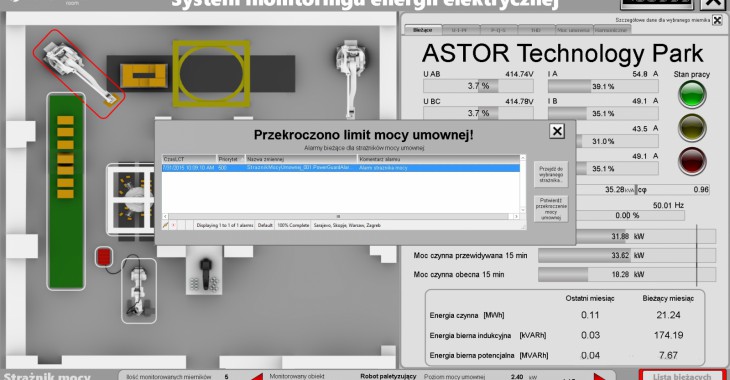Select the green conveyor with orange boxes
Image resolution: width=730 pixels, height=380 pixels.
tap(66, 191)
